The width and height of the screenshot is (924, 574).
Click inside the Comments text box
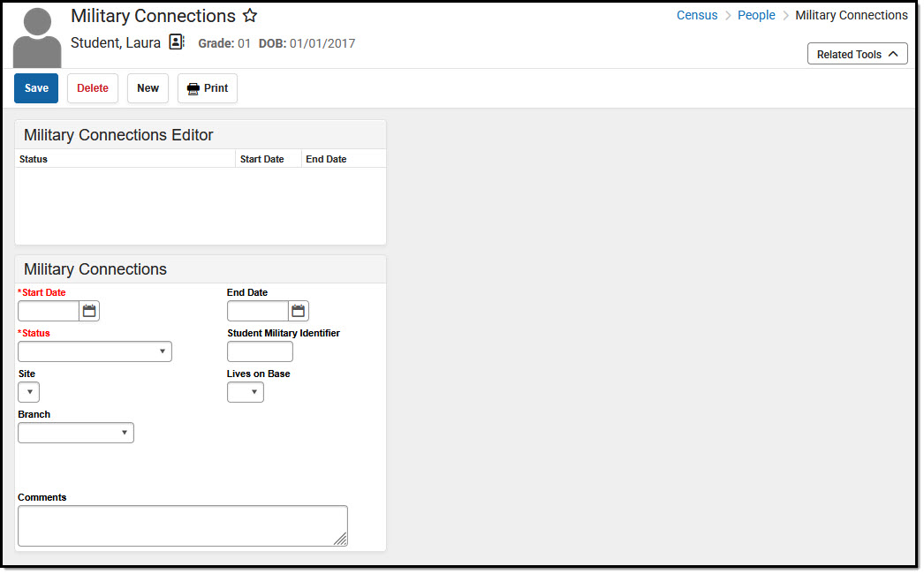(182, 525)
